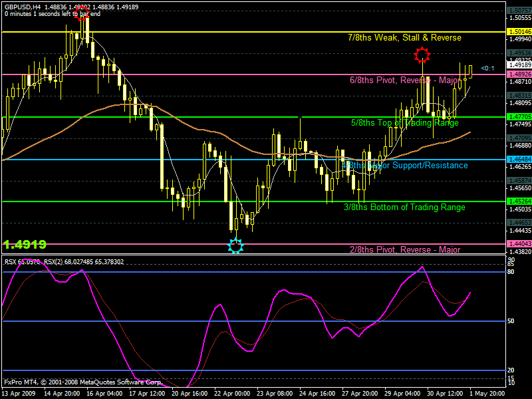Click the FxPro MT4 copyright text
532x399 pixels.
coord(83,382)
